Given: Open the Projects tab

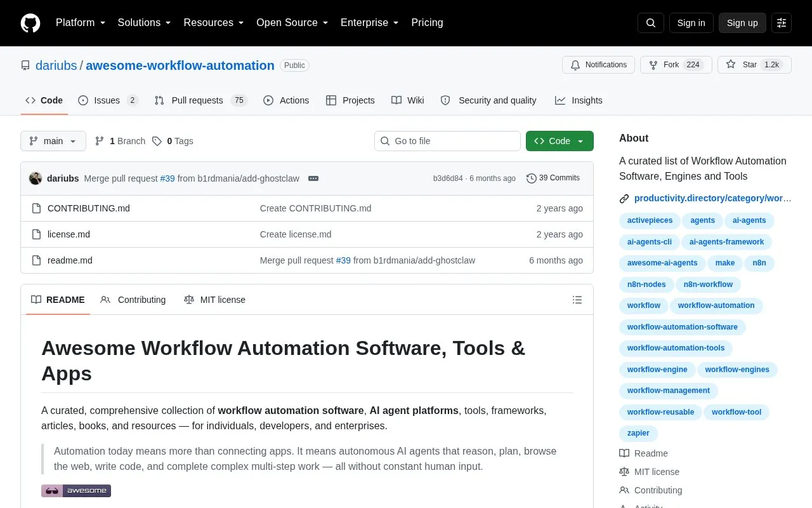Looking at the screenshot, I should 350,100.
